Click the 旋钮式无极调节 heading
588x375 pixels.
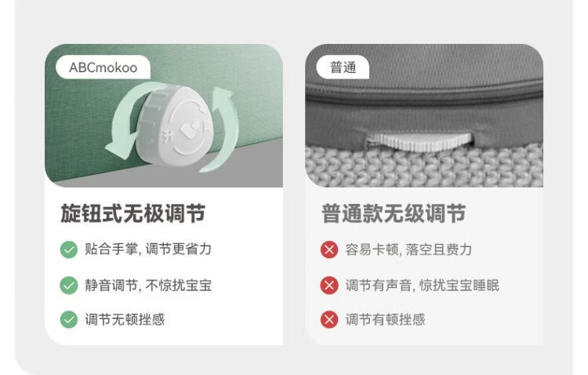pos(132,213)
